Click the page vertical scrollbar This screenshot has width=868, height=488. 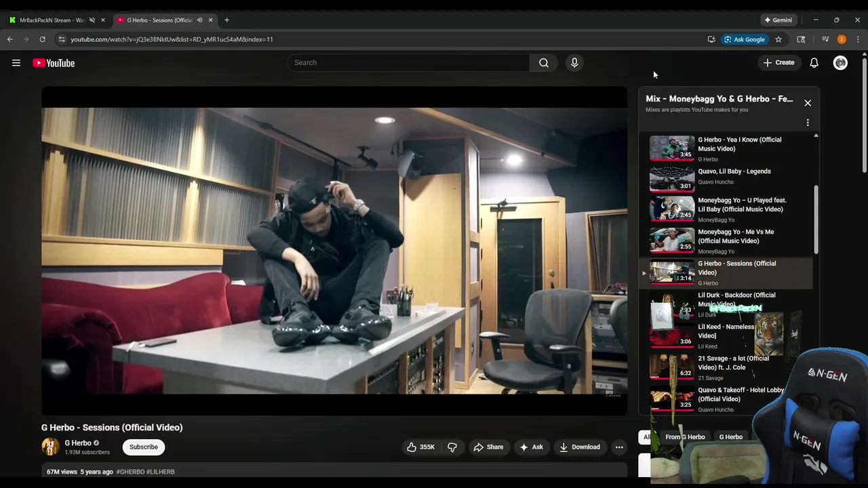[864, 115]
